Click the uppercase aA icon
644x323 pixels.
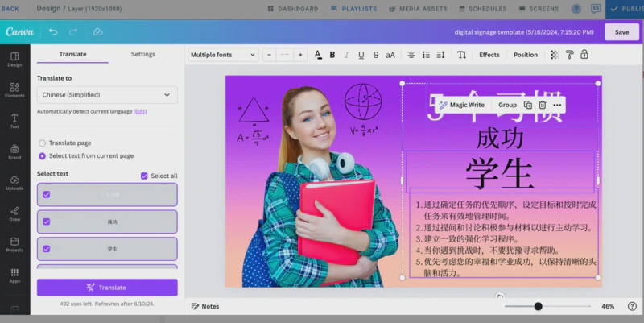(390, 55)
